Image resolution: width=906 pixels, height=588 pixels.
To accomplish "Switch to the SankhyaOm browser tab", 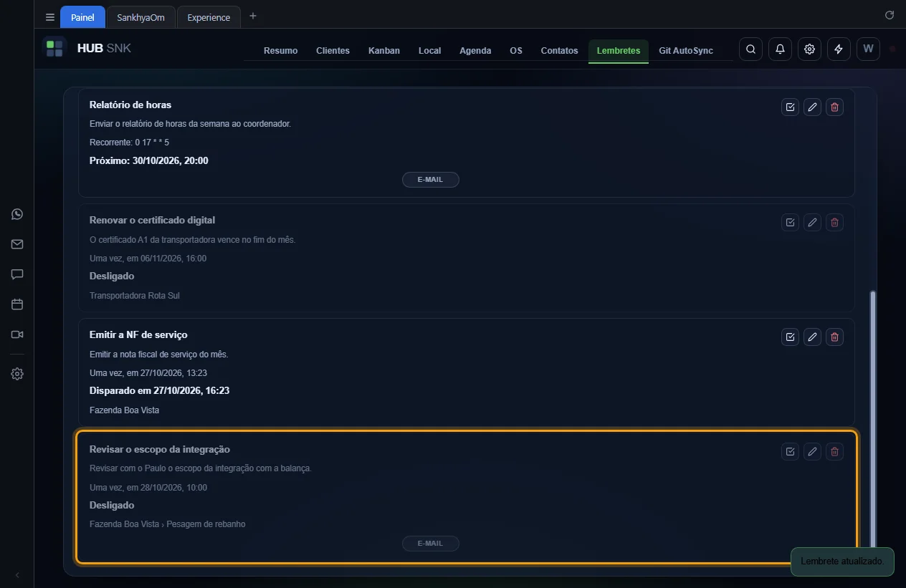I will click(x=141, y=17).
